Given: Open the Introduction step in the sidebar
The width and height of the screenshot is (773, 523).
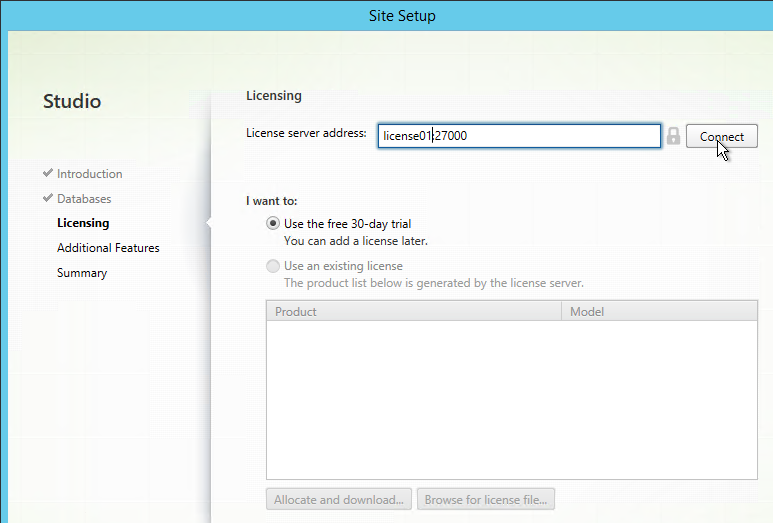Looking at the screenshot, I should [89, 174].
